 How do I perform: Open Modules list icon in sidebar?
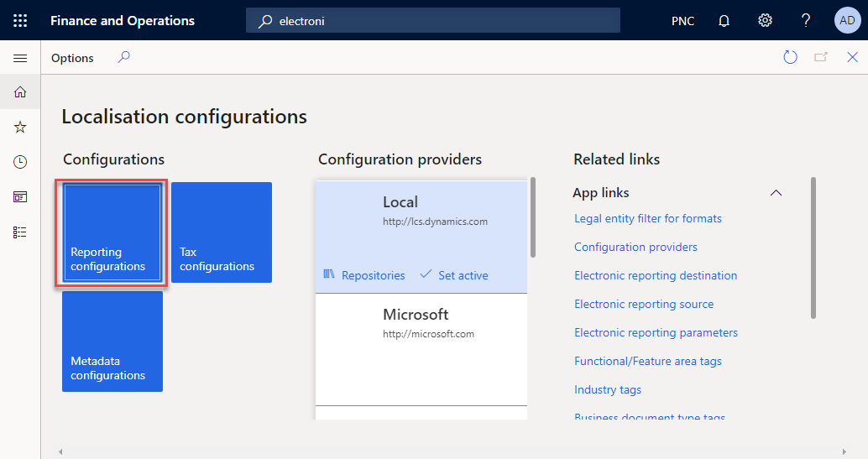20,232
